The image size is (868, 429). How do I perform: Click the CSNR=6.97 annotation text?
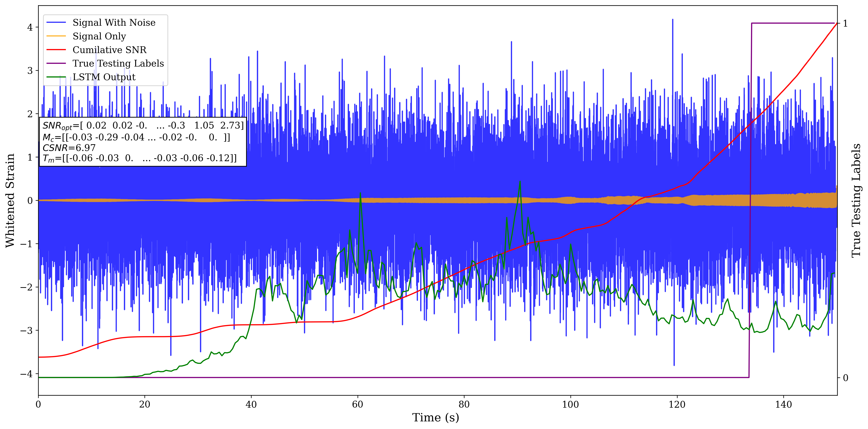coord(69,148)
